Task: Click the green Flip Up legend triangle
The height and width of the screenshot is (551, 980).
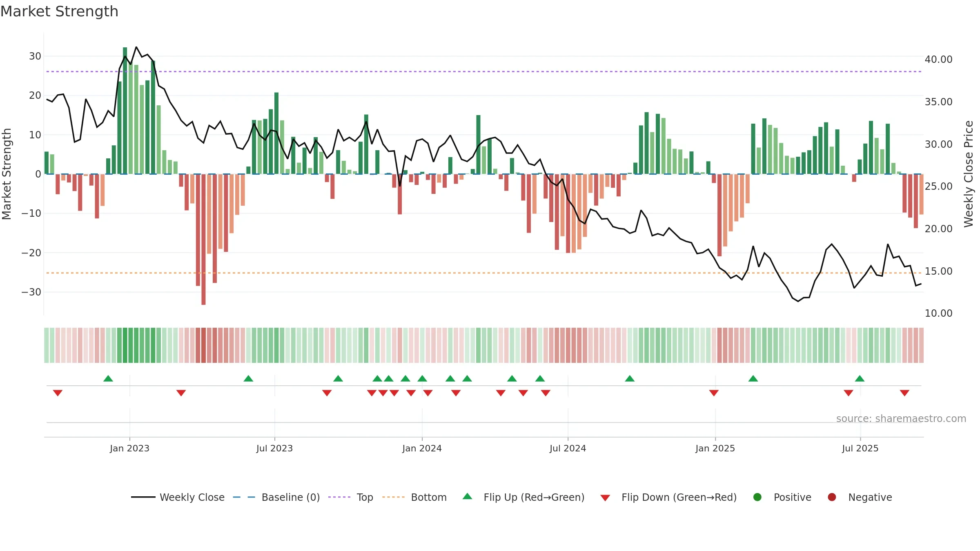Action: [x=468, y=496]
